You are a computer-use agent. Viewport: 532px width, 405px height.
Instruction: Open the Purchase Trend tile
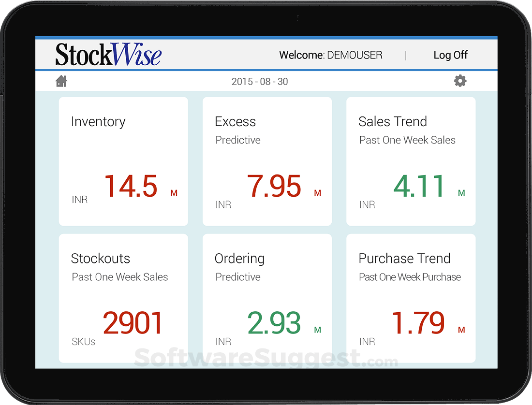click(x=411, y=297)
